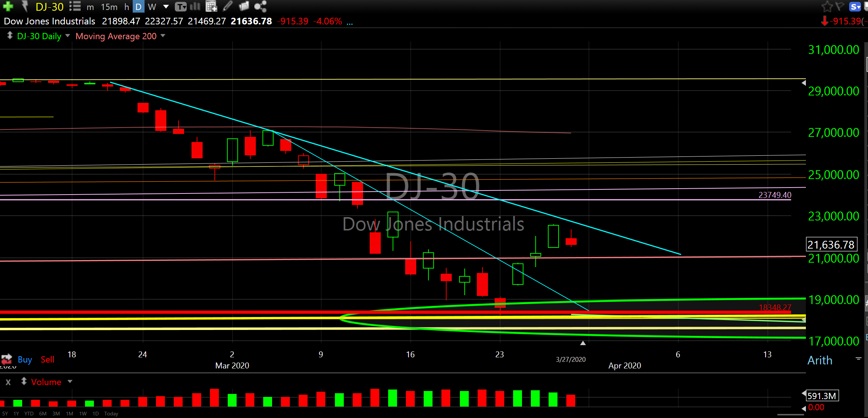Click the bar chart style icon
The height and width of the screenshot is (418, 868).
tap(195, 6)
